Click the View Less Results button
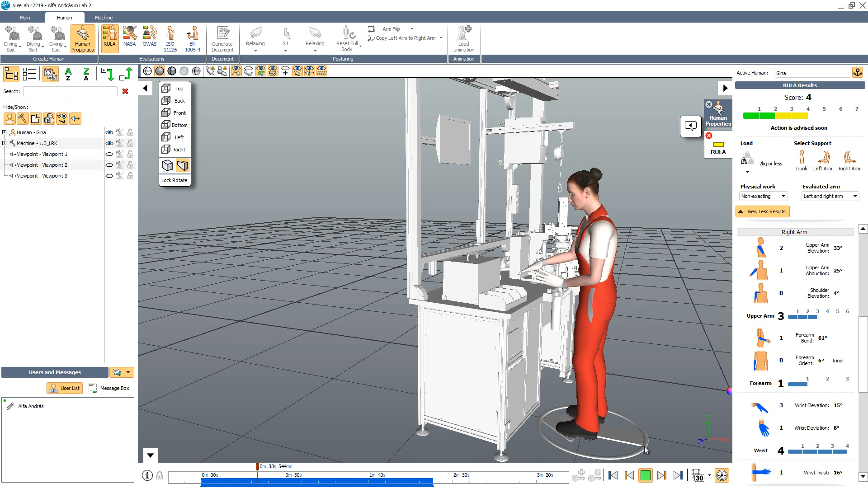This screenshot has width=868, height=488. (762, 211)
